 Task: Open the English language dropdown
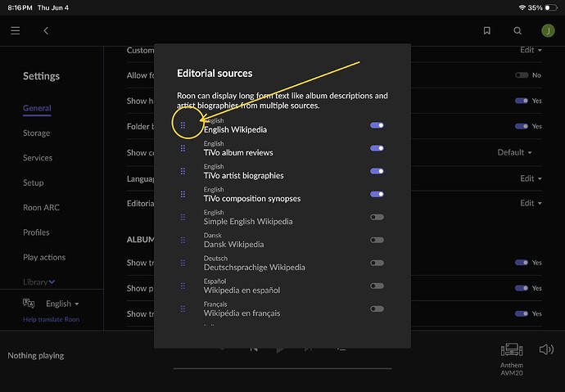pyautogui.click(x=62, y=304)
